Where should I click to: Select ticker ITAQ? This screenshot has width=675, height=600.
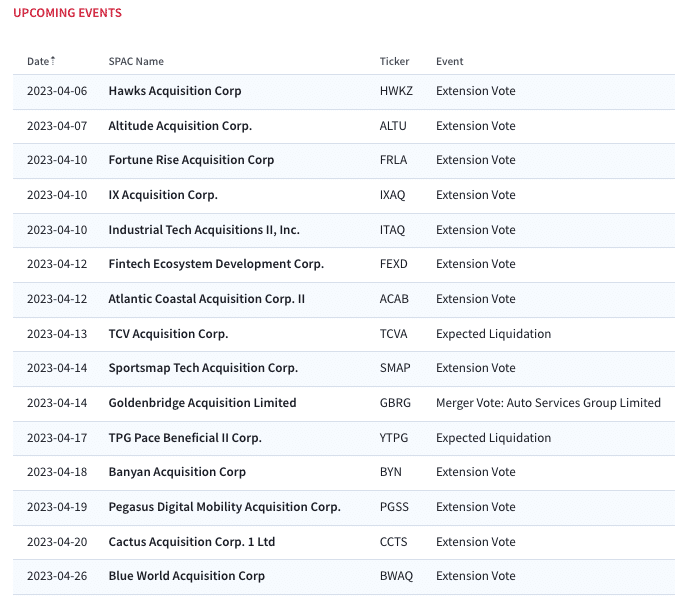click(392, 230)
